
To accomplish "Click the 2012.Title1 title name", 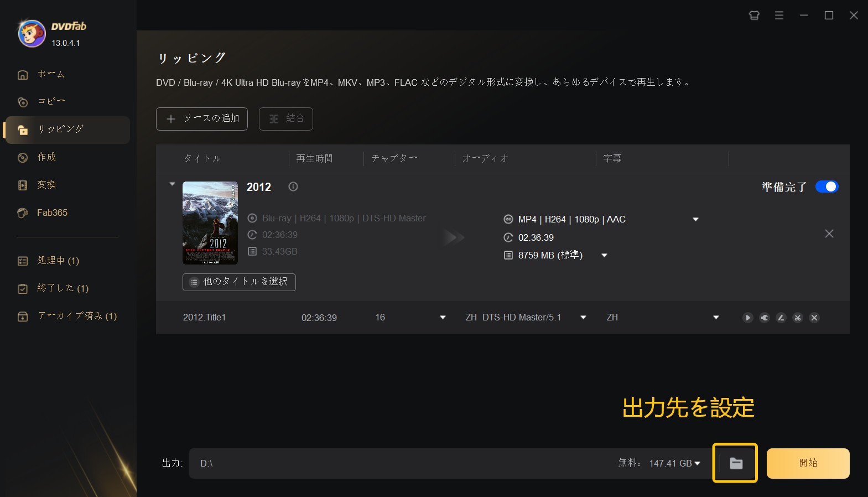I will [204, 318].
